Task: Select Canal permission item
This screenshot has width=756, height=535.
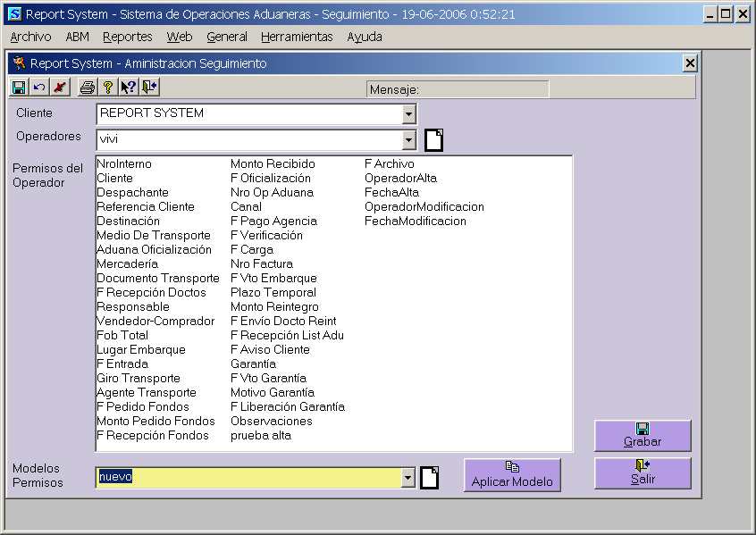Action: (x=247, y=207)
